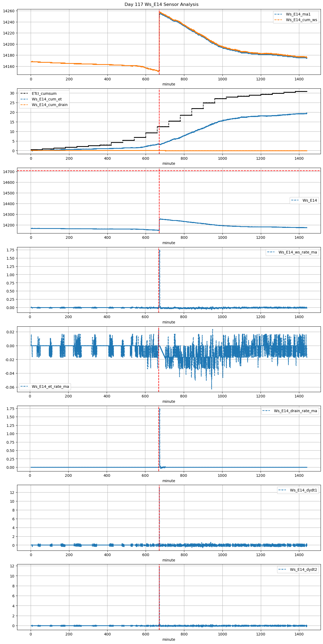Image resolution: width=323 pixels, height=644 pixels.
Task: Click orange line swatch beside Ws_E14_cum_ws
Action: [x=278, y=20]
